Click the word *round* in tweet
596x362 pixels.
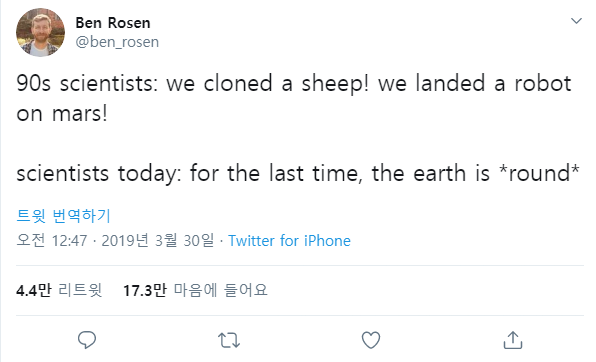[539, 173]
